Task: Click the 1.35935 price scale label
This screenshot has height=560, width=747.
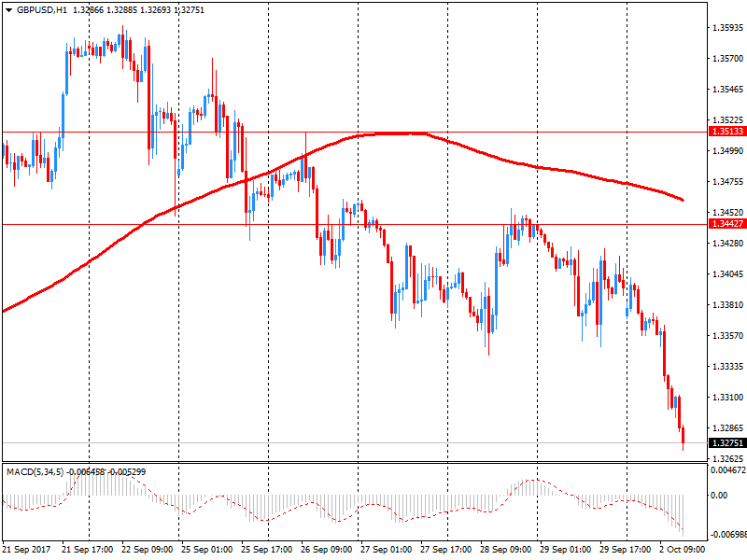Action: coord(727,28)
